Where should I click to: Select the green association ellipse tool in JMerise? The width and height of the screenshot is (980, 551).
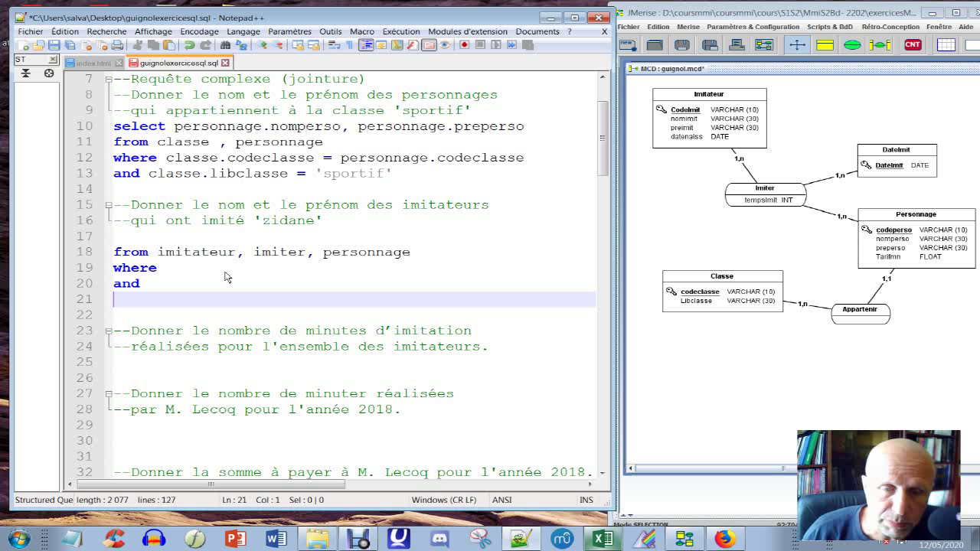(852, 45)
